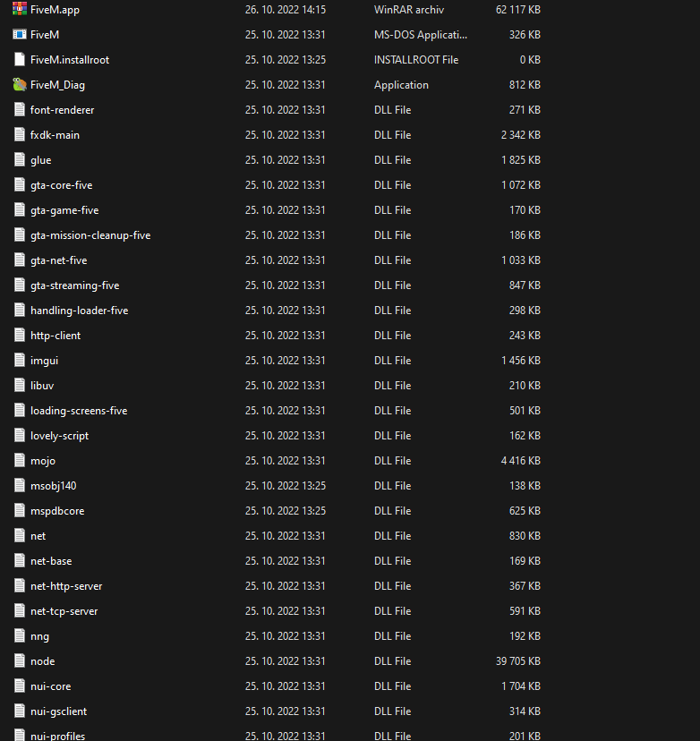
Task: Click the INSTALLROOT File type cell
Action: pos(416,60)
